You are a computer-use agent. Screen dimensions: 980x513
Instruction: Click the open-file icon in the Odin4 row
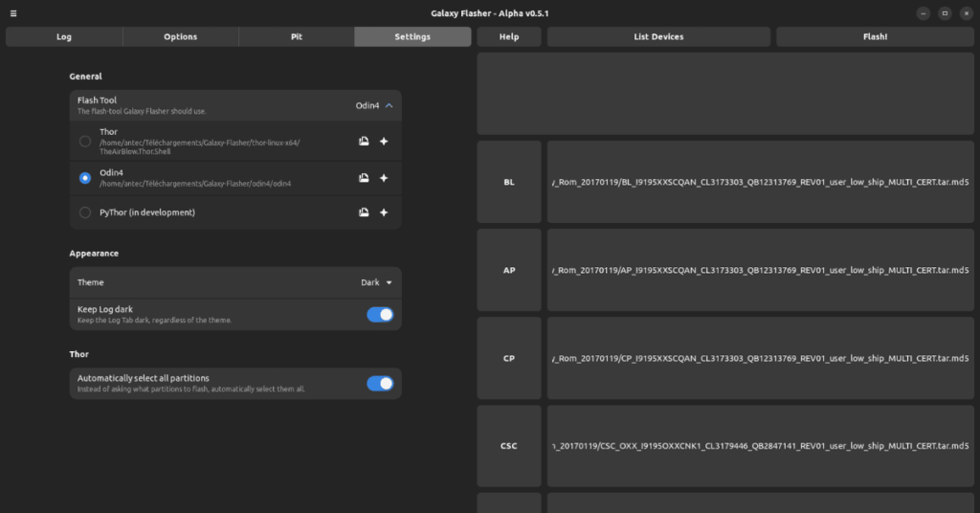[x=364, y=178]
